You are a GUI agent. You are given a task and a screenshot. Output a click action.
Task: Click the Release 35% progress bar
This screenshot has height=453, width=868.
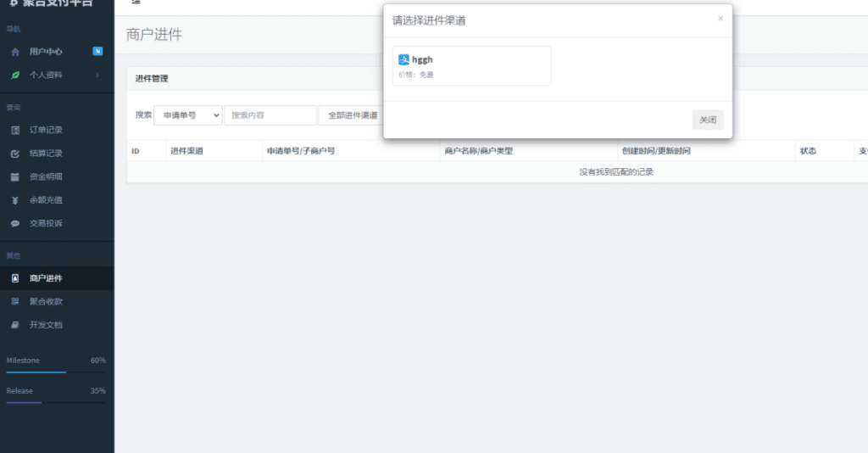tap(56, 403)
